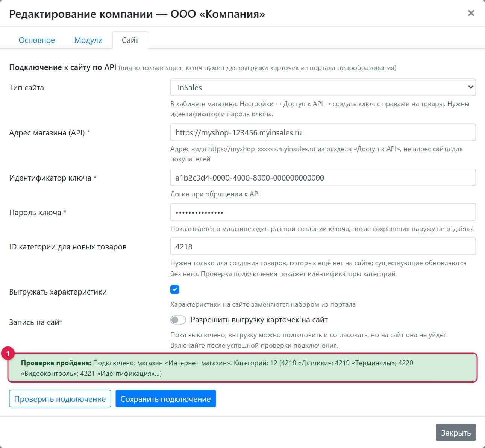Click into the Идентификатор ключа field
The width and height of the screenshot is (485, 448).
click(x=323, y=178)
